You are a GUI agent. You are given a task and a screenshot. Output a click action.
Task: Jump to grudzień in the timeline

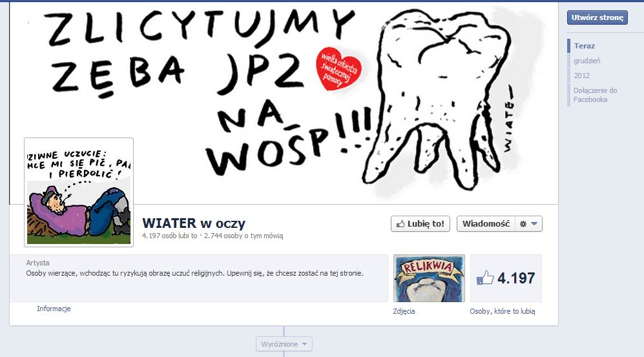587,61
